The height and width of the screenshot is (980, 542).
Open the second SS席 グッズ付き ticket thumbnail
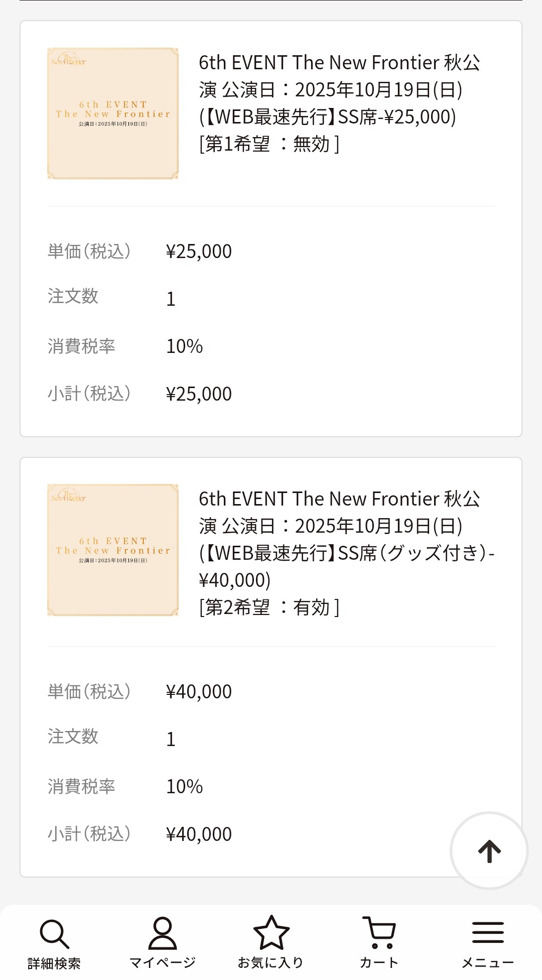click(x=113, y=550)
